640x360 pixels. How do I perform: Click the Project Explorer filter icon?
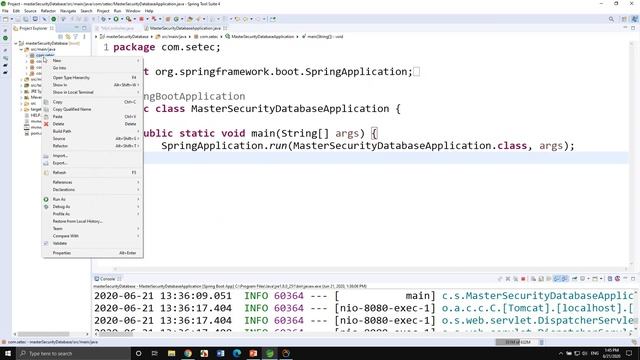(76, 37)
